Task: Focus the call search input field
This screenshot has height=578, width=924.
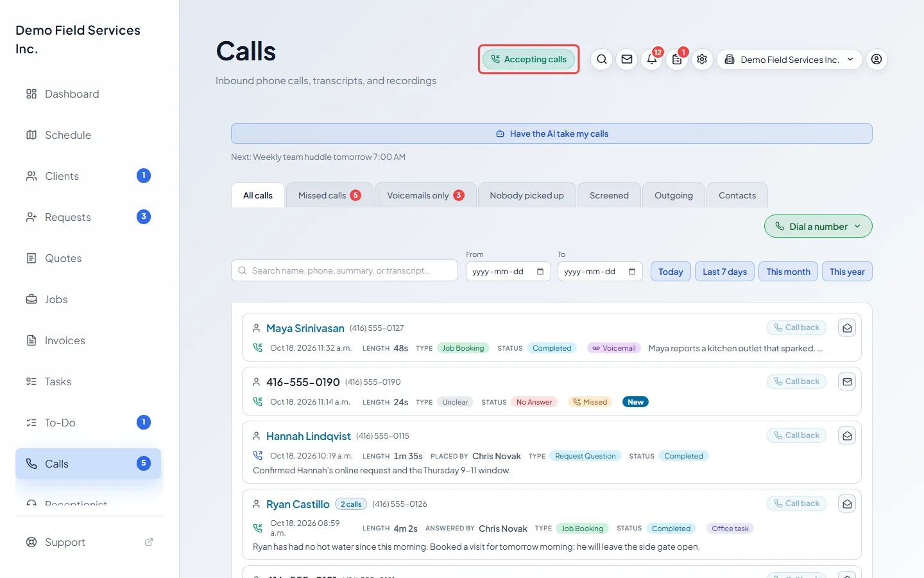Action: 345,270
